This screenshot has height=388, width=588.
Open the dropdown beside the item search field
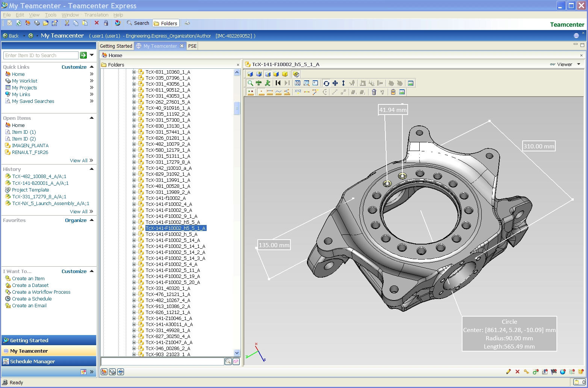coord(92,55)
